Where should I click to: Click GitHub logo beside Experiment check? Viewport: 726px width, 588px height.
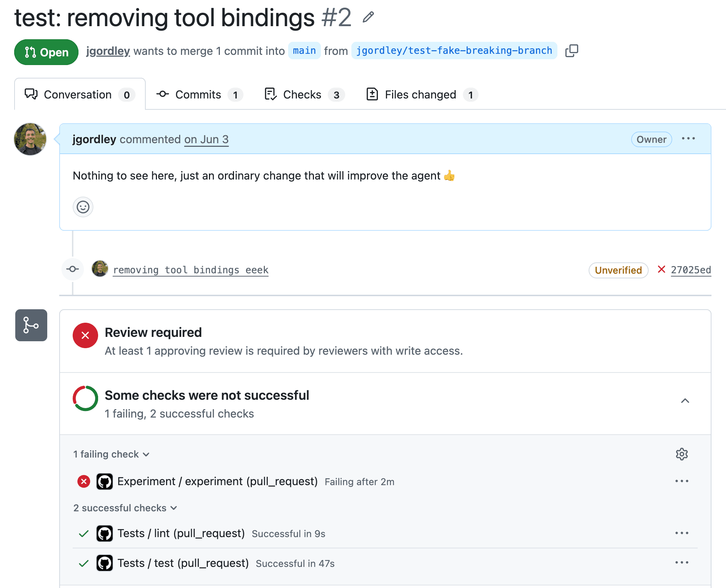click(105, 482)
